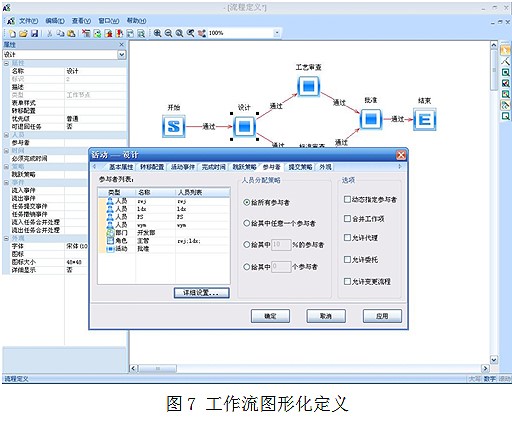Click the 详细设置... button
Screen dimensions: 512x421
click(201, 293)
